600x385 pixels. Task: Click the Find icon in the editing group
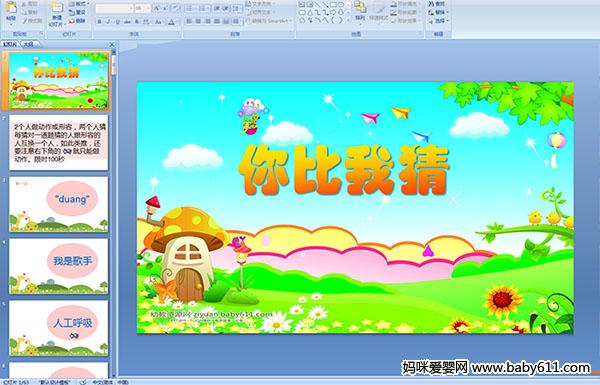point(436,4)
